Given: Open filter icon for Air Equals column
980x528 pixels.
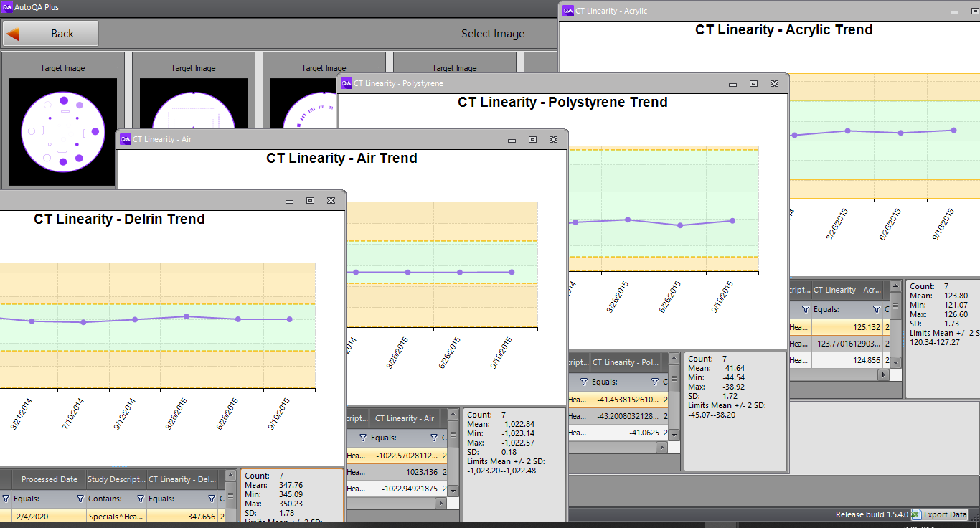Looking at the screenshot, I should 433,438.
